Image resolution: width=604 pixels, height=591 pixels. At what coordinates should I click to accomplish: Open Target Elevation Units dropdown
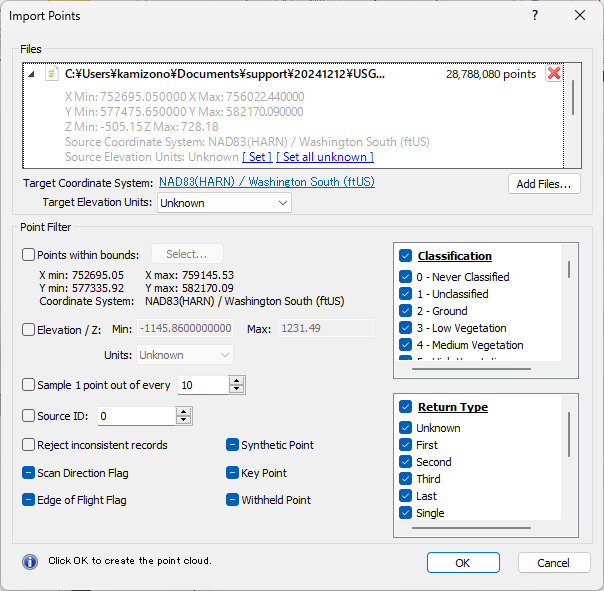pyautogui.click(x=224, y=203)
